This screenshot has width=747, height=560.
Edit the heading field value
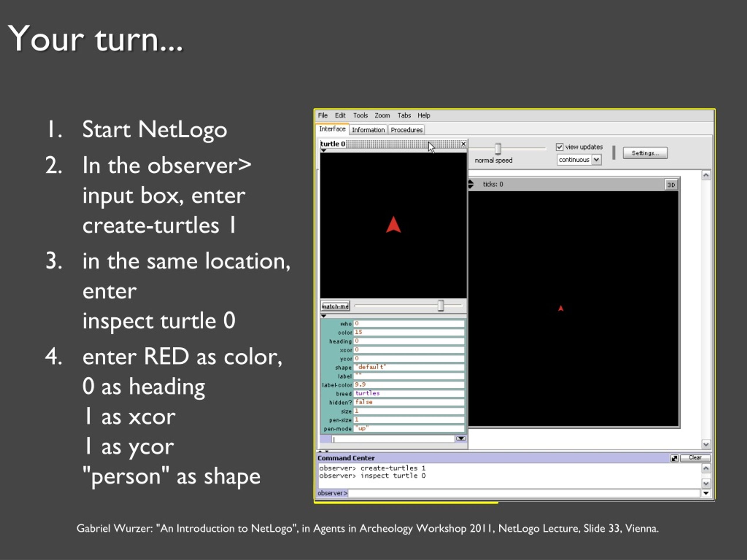click(409, 341)
